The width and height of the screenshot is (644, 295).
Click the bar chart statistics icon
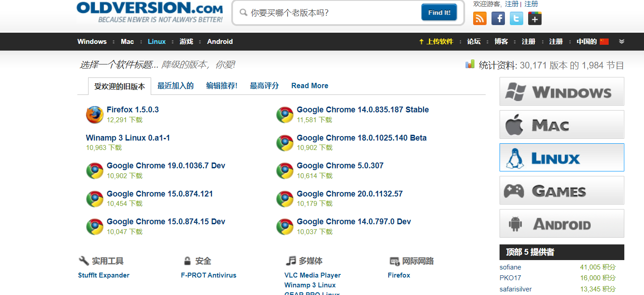[x=470, y=64]
